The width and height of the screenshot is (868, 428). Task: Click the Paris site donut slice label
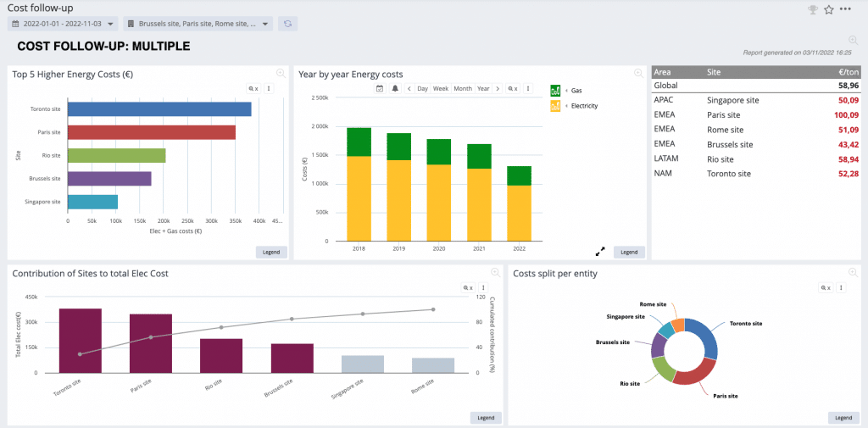click(x=725, y=397)
